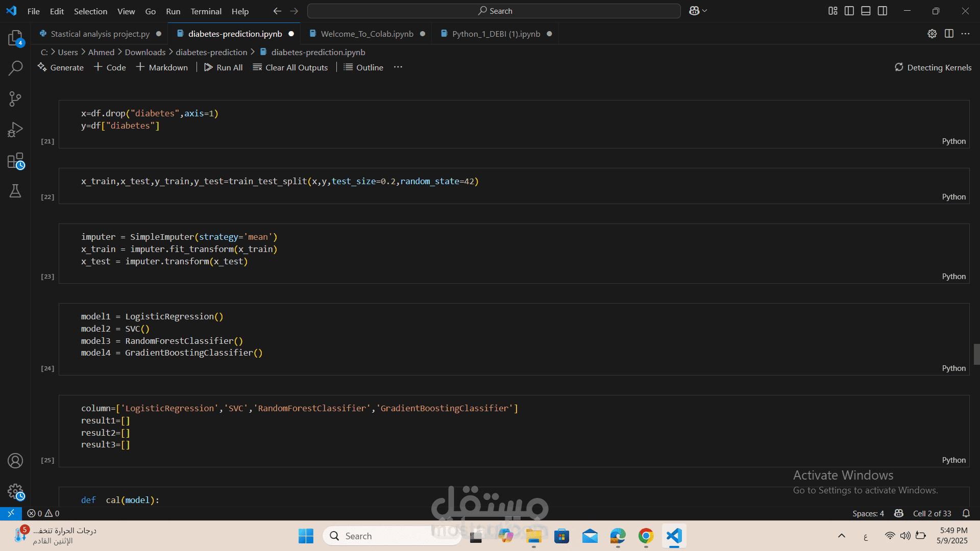Open the Extensions view
Screen dimensions: 980x551
(15, 161)
